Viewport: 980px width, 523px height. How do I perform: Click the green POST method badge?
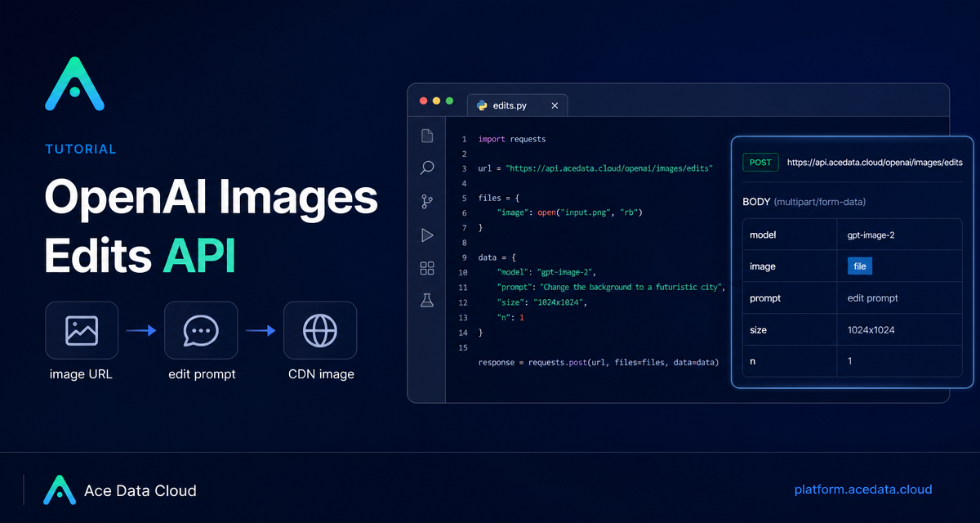coord(760,163)
